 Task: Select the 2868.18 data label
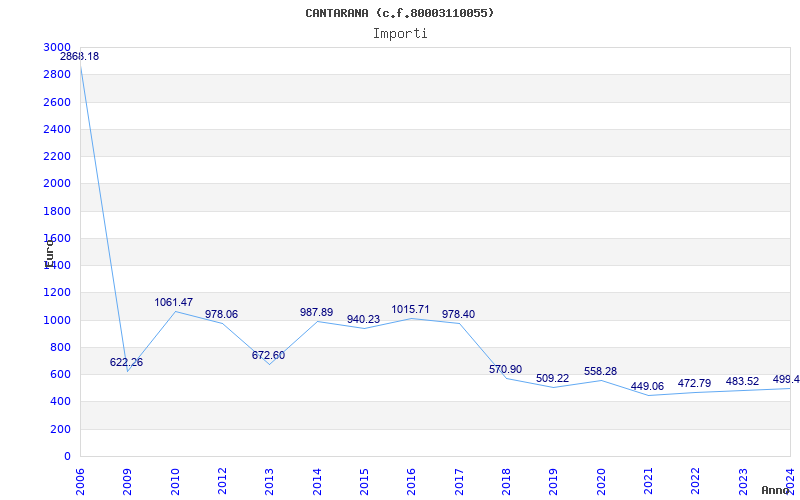pos(80,57)
